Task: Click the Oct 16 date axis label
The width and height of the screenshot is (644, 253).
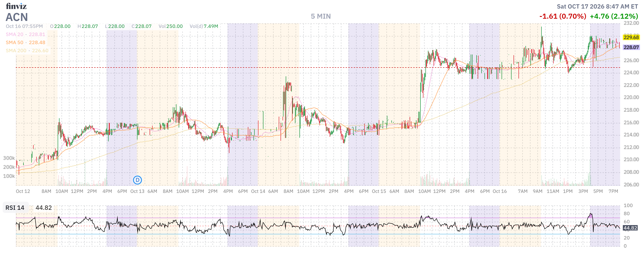Action: [x=500, y=191]
